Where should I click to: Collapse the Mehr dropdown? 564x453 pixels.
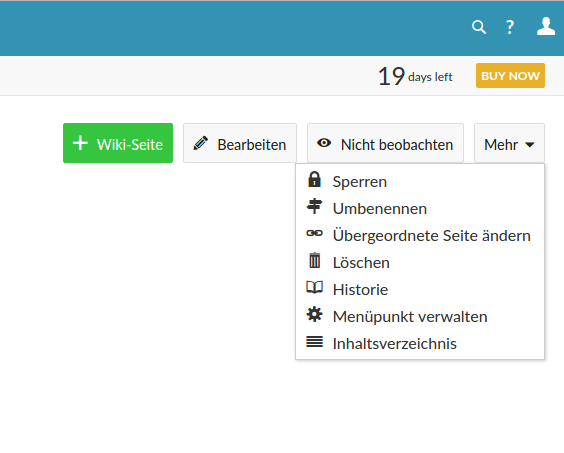pyautogui.click(x=509, y=143)
